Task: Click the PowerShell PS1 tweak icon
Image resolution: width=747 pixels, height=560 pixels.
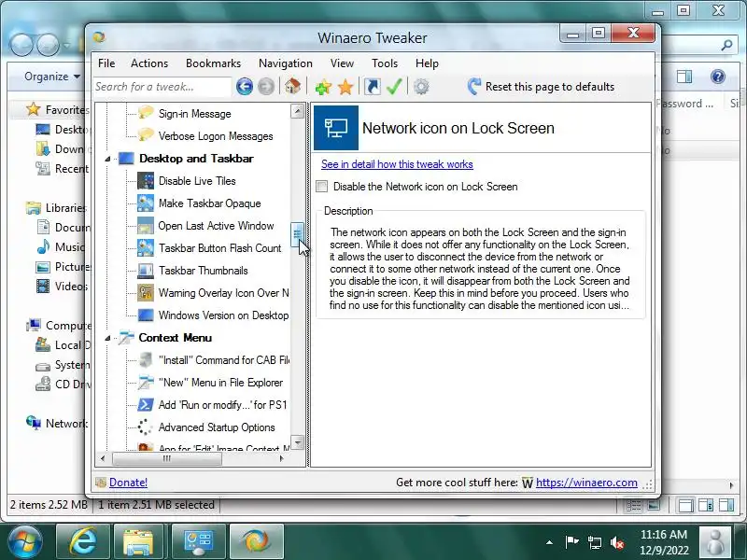Action: coord(146,404)
